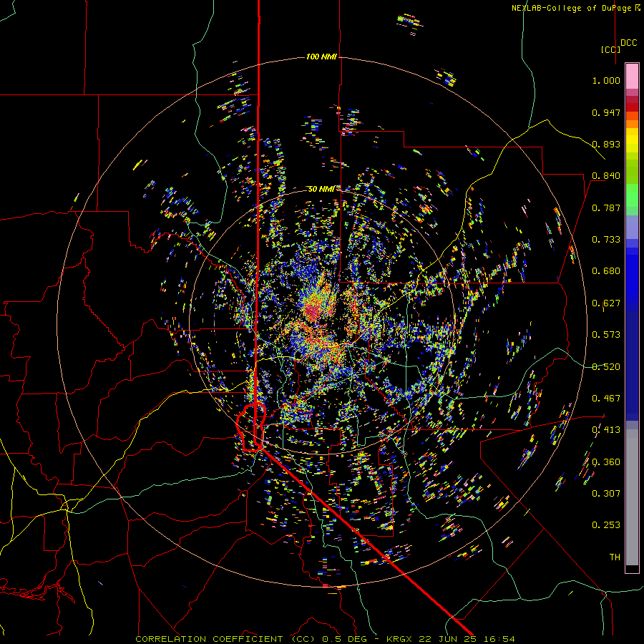Click the [CC] legend unit label
The height and width of the screenshot is (644, 644).
click(x=610, y=49)
